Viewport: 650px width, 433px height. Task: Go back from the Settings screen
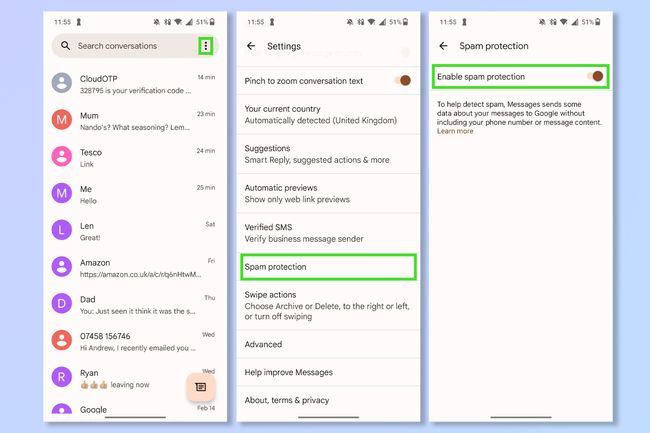(251, 46)
